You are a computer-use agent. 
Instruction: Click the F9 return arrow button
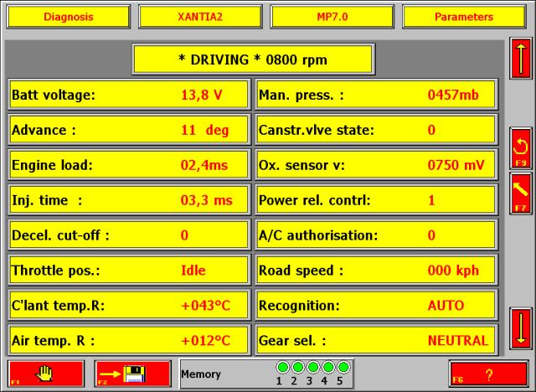point(521,148)
